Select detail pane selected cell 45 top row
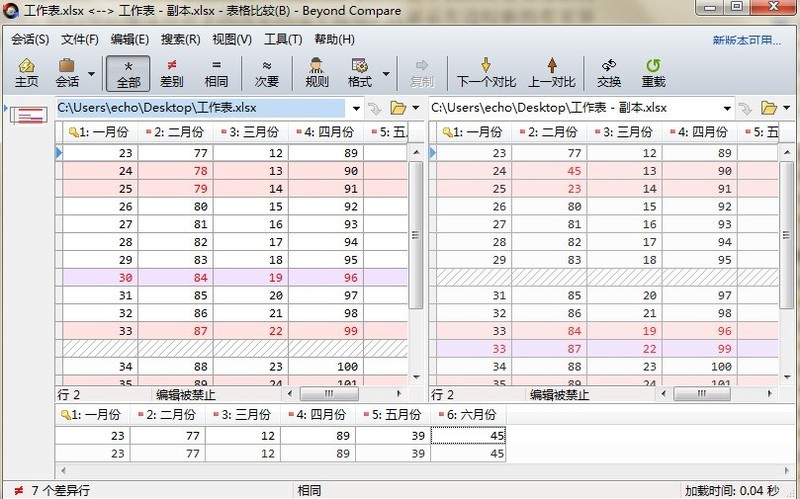Viewport: 800px width, 499px height. tap(468, 436)
